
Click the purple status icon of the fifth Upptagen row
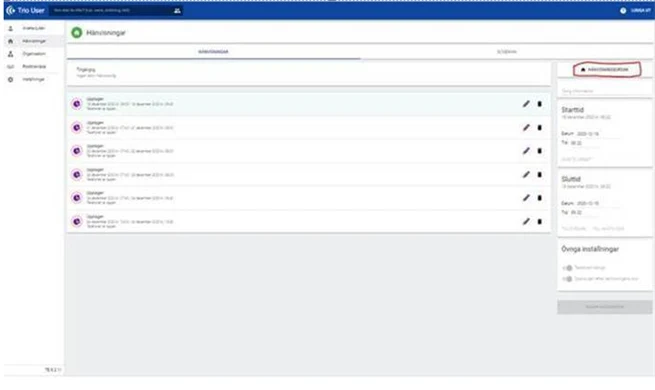76,198
